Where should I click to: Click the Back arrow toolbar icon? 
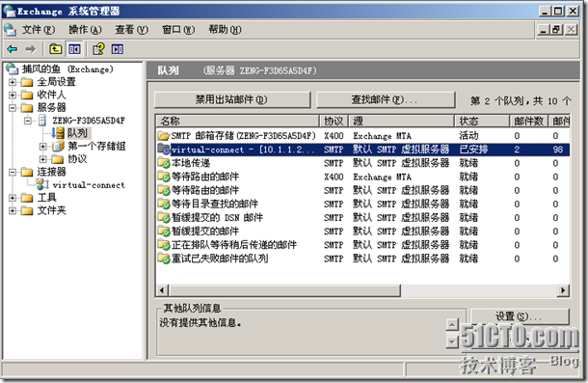[13, 49]
